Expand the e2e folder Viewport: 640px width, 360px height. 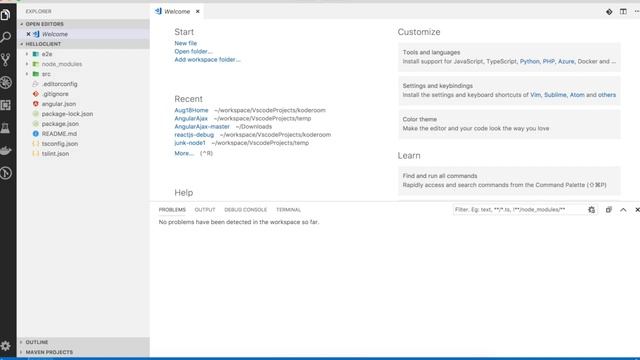(x=27, y=54)
